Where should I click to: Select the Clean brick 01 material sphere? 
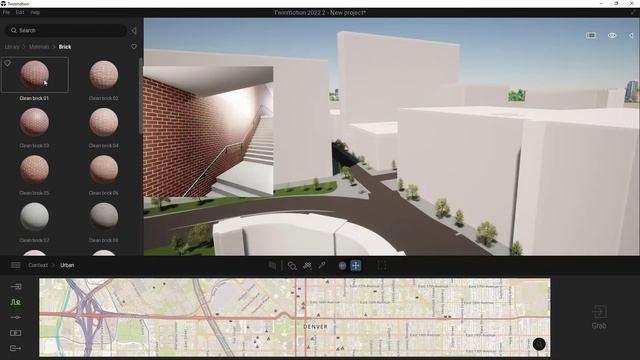pyautogui.click(x=34, y=75)
